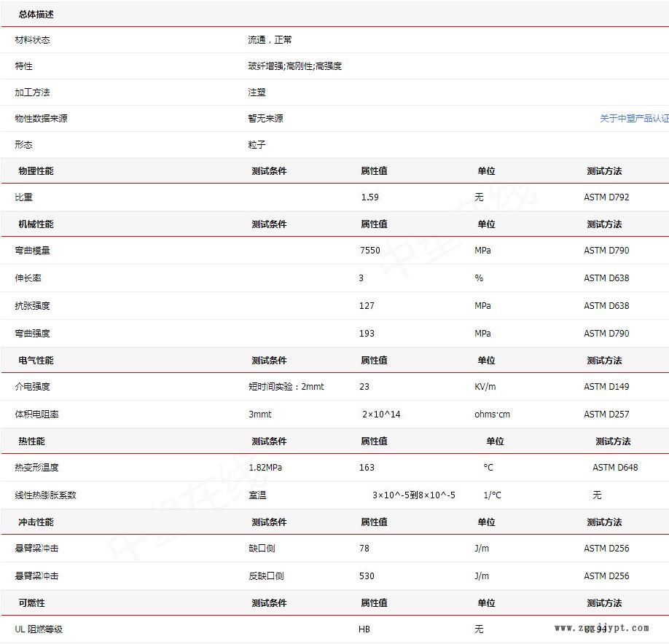
Task: Select the 物理性能 section header
Action: (x=36, y=171)
